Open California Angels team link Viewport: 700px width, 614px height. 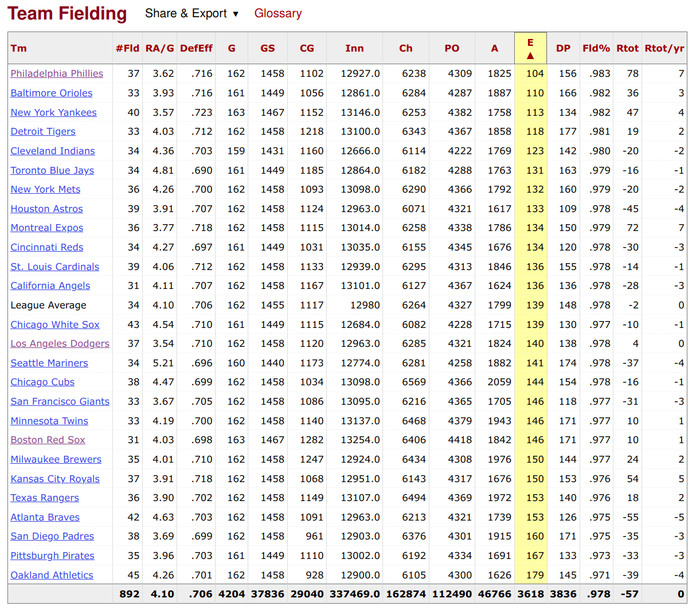coord(50,286)
